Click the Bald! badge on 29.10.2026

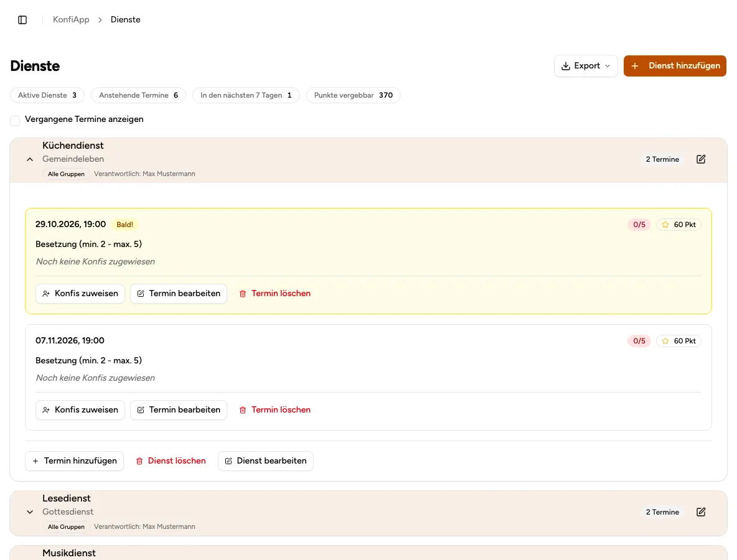click(x=124, y=225)
